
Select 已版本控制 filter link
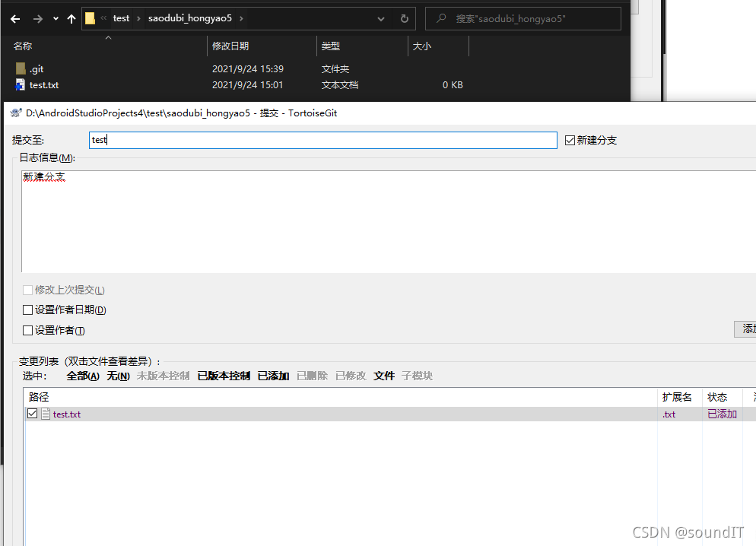pyautogui.click(x=224, y=376)
